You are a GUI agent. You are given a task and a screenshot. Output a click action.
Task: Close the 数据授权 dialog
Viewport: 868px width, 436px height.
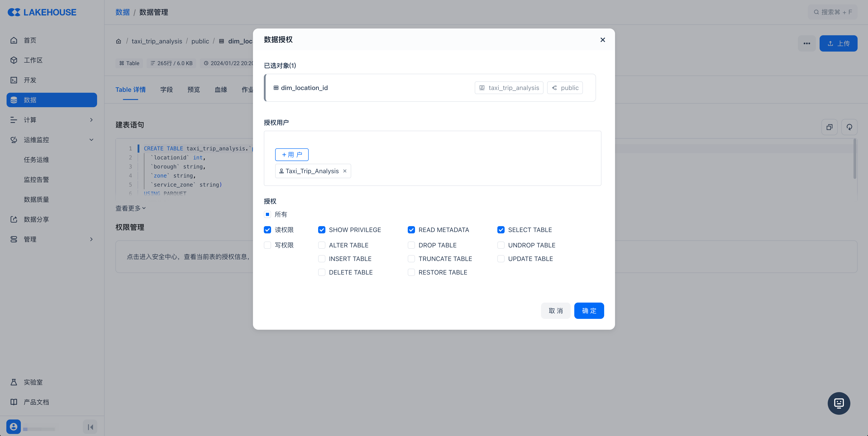coord(603,40)
